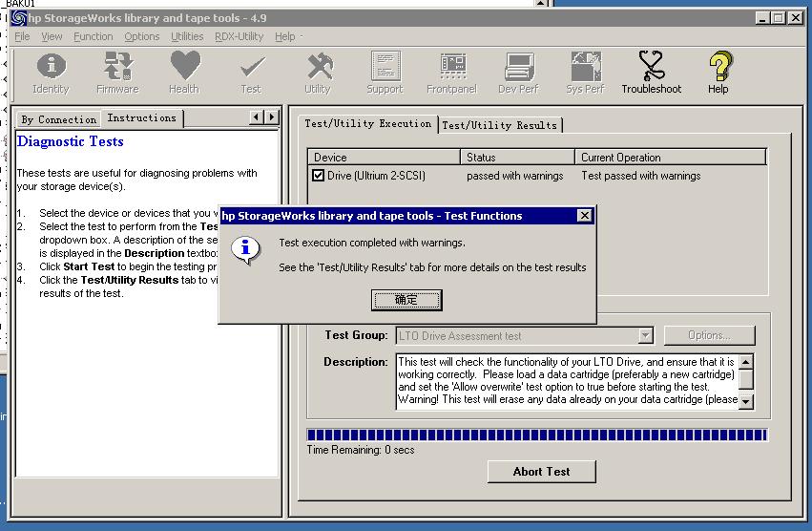Click the Diagnostic Tests heading
Viewport: 812px width, 531px height.
(x=71, y=141)
